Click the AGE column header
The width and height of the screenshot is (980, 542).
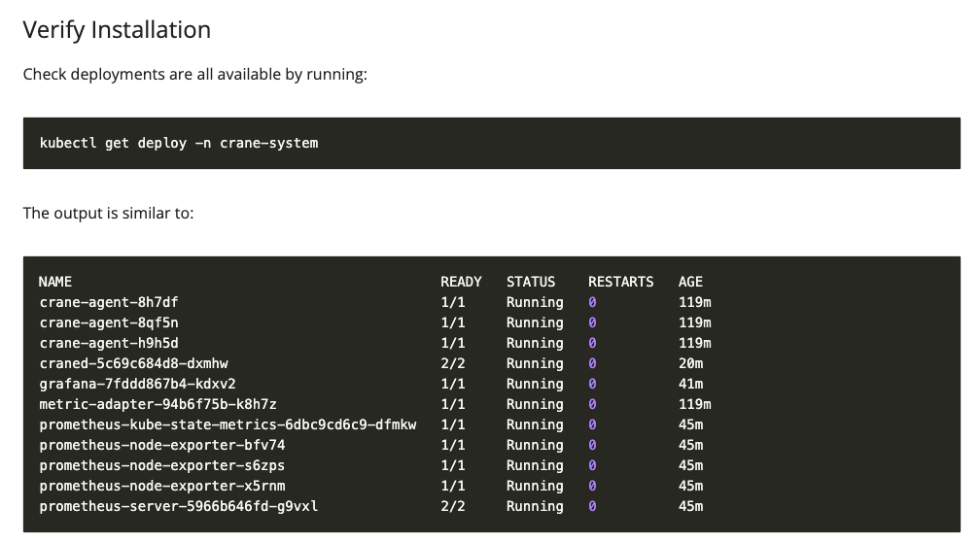(690, 282)
